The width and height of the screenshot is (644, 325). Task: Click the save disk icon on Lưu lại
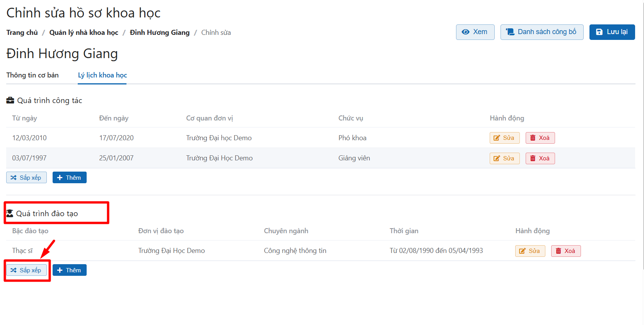[599, 32]
